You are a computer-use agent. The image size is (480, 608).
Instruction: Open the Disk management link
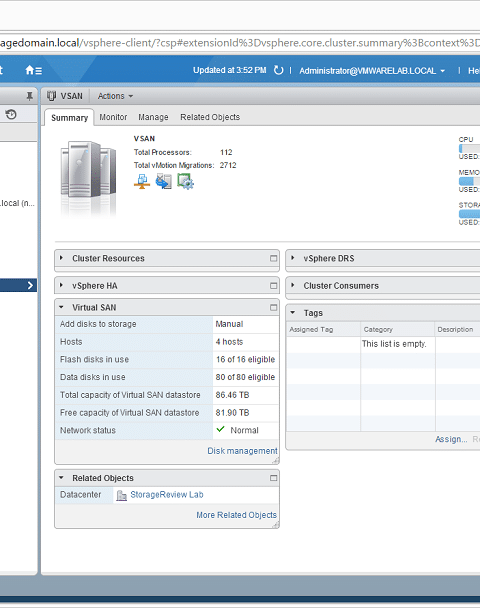coord(242,451)
